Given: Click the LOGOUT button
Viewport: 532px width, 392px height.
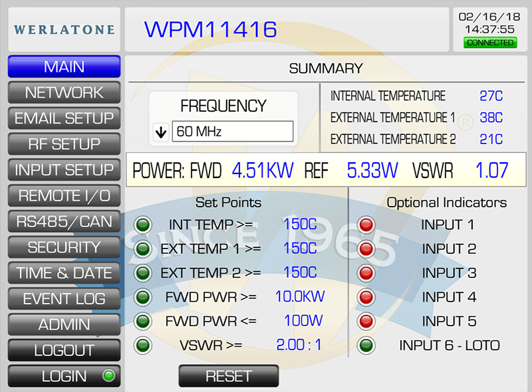Looking at the screenshot, I should 64,350.
